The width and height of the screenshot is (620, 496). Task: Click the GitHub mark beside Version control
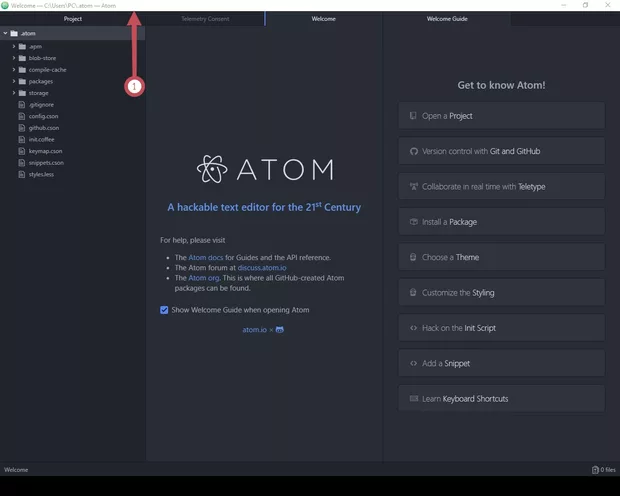(x=414, y=151)
